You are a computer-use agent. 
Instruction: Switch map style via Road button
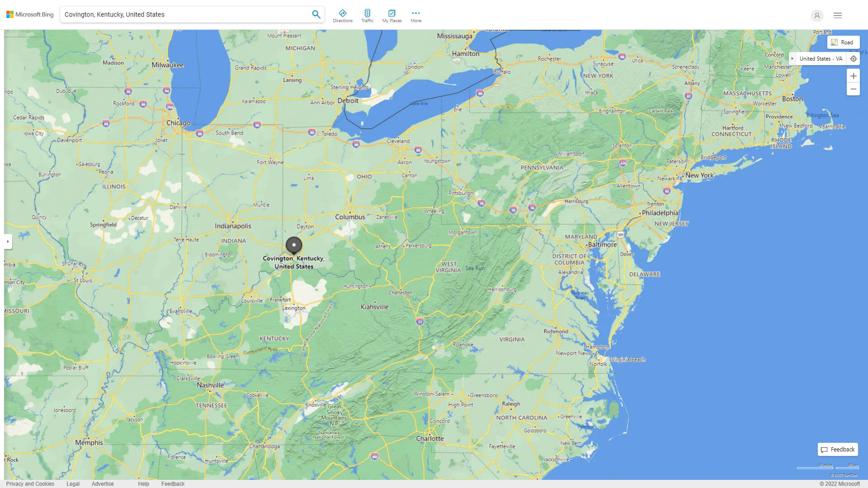pos(843,42)
